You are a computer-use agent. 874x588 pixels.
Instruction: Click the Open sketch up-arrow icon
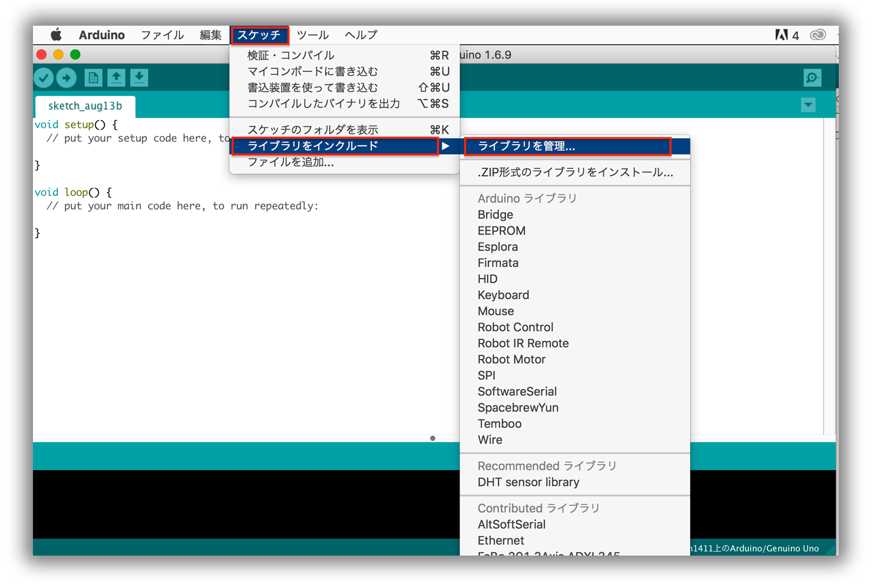(116, 78)
